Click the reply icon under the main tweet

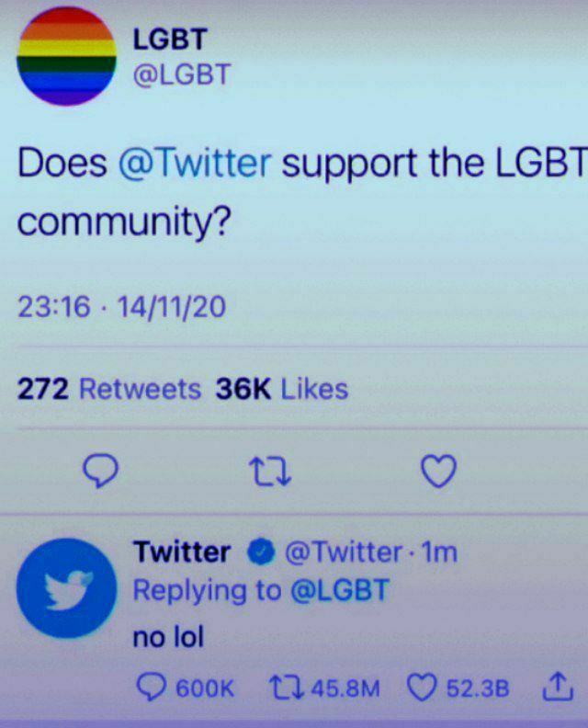(100, 472)
